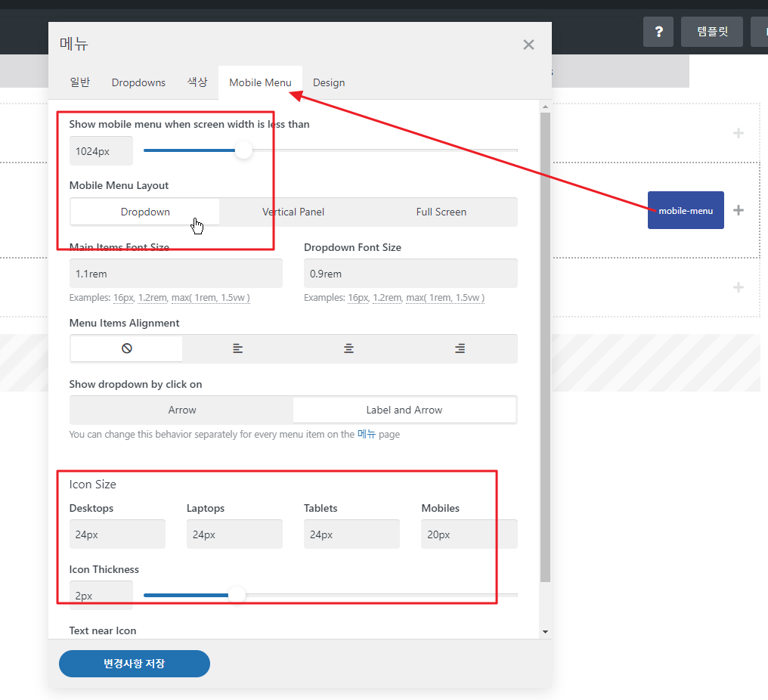The height and width of the screenshot is (700, 768).
Task: Click the Laptops icon size field
Action: [234, 534]
